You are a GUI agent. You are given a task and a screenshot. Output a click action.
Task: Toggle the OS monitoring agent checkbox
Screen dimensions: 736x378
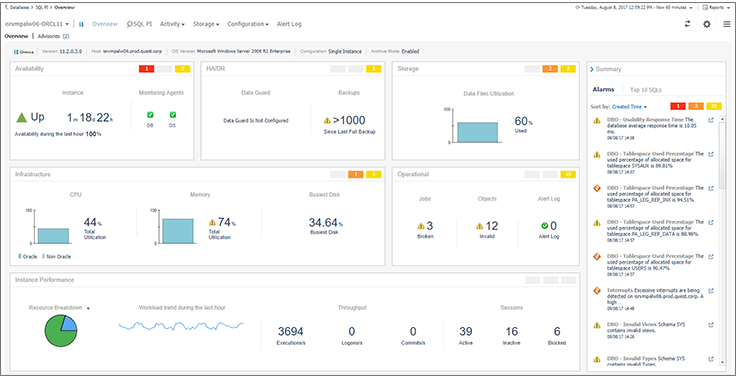173,115
